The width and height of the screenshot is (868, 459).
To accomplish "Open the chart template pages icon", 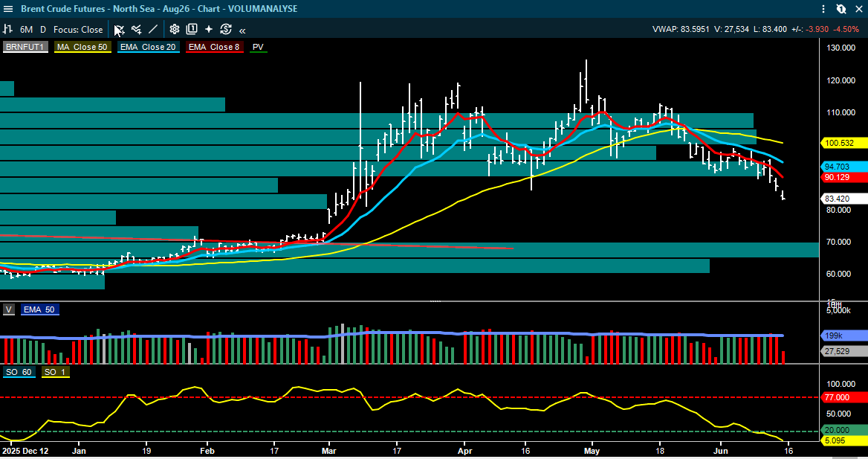I will (x=192, y=29).
